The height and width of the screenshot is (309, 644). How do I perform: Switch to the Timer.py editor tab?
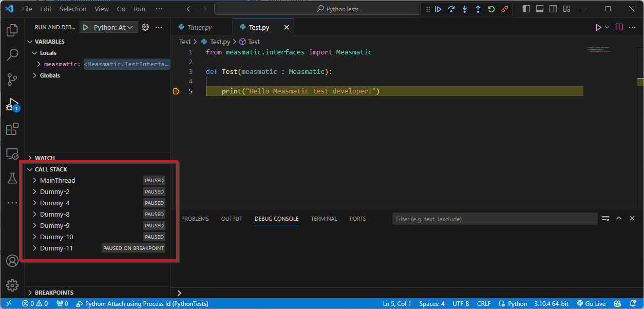click(x=199, y=27)
